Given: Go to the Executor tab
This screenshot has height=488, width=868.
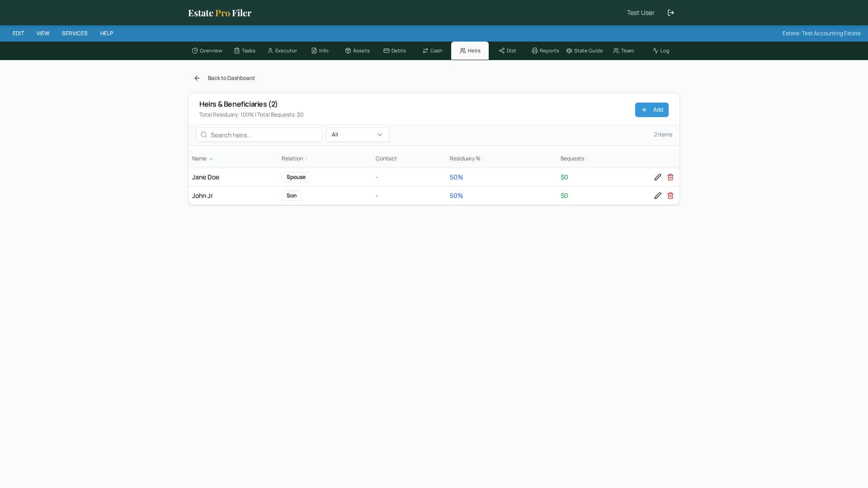Looking at the screenshot, I should point(282,51).
